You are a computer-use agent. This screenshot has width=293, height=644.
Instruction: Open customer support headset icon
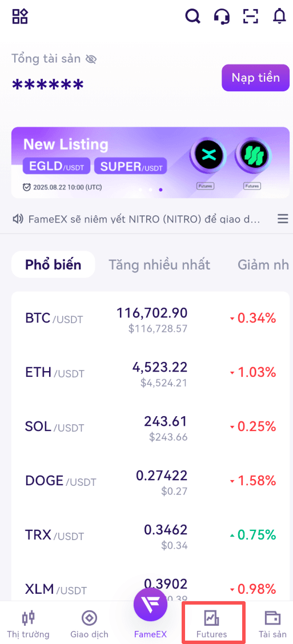pos(222,16)
